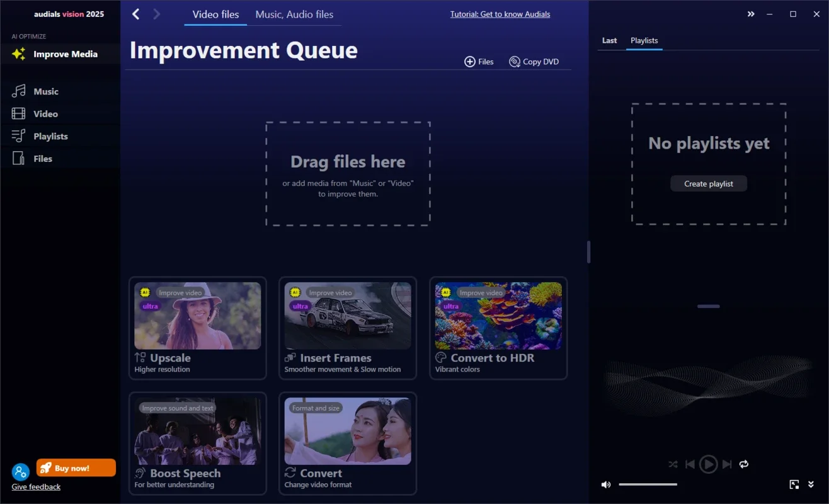Open the user account settings icon
Viewport: 829px width, 504px height.
pyautogui.click(x=21, y=472)
